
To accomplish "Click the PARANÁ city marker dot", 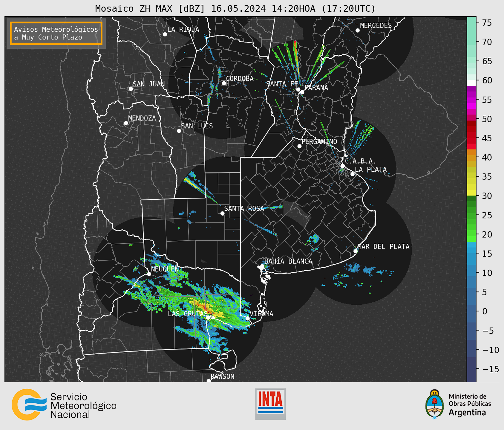I will click(x=302, y=92).
